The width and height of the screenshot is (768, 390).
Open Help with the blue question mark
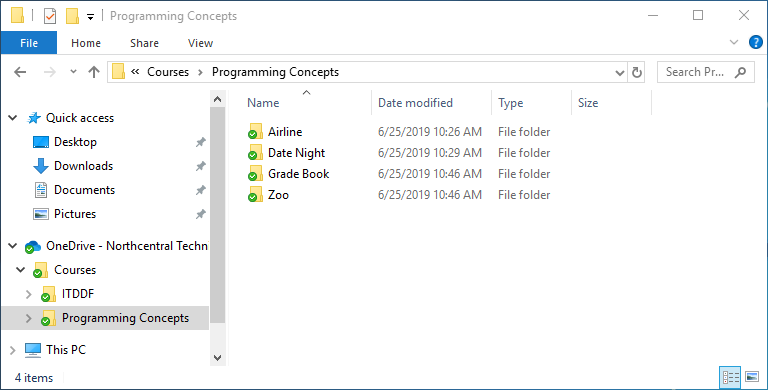(756, 43)
